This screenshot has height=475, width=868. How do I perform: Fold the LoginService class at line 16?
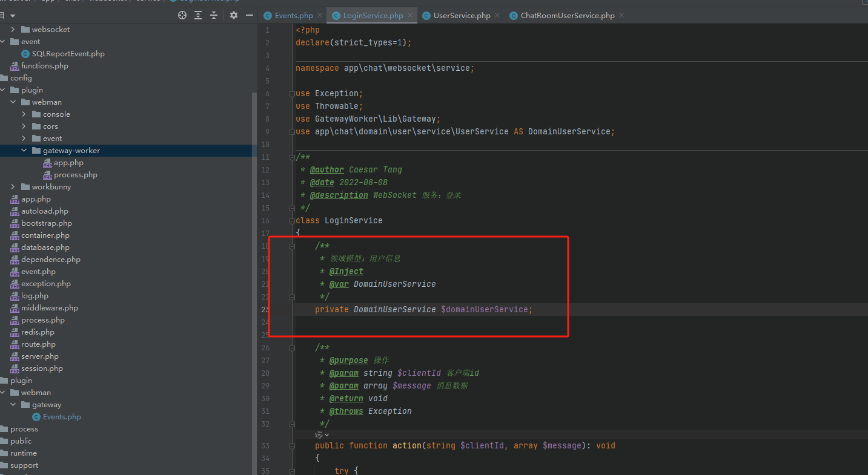(x=292, y=221)
